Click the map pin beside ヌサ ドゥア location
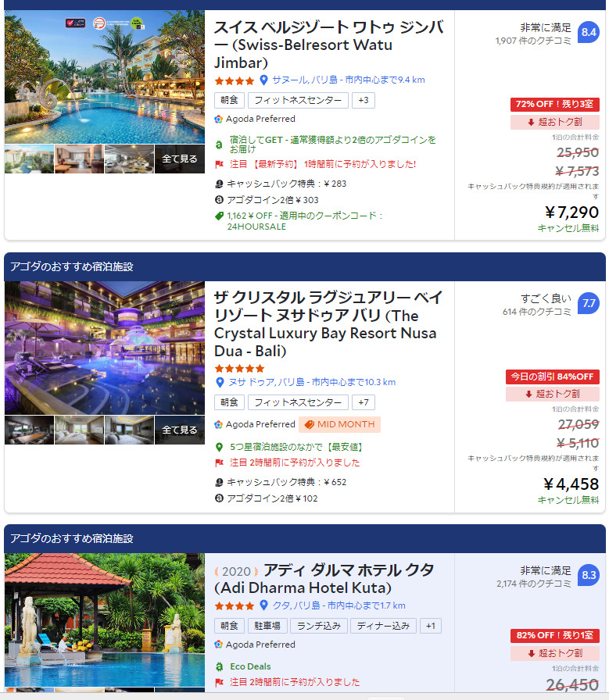Image resolution: width=609 pixels, height=700 pixels. coord(220,382)
